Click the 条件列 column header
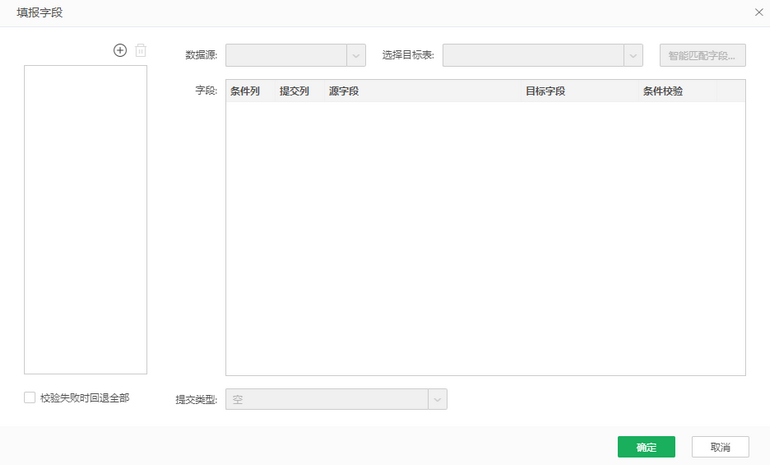The image size is (770, 465). (250, 91)
